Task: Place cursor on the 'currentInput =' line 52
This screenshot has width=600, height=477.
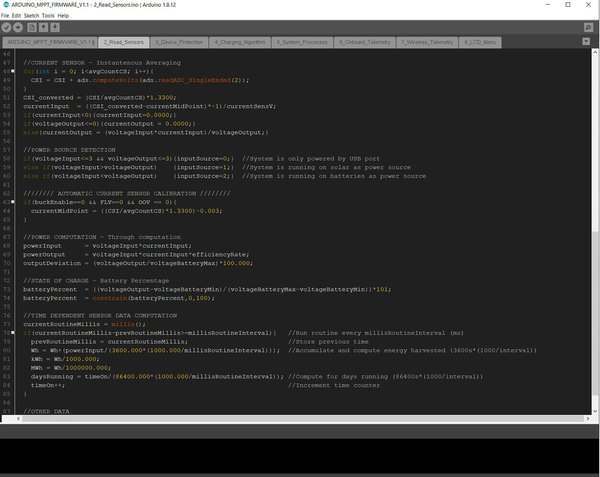Action: [x=149, y=106]
